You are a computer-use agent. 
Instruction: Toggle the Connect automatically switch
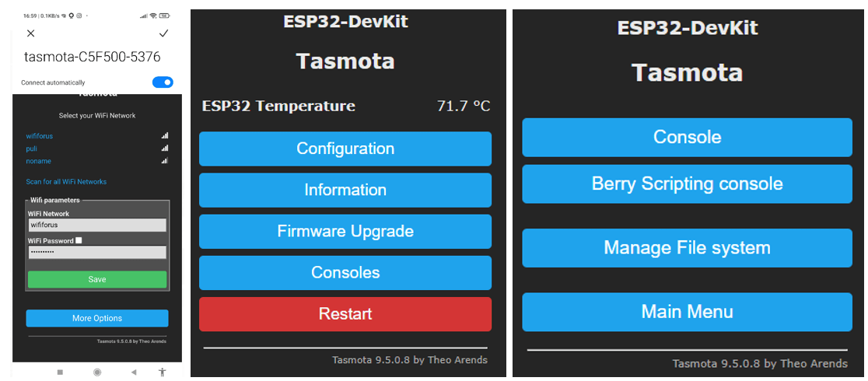coord(163,82)
